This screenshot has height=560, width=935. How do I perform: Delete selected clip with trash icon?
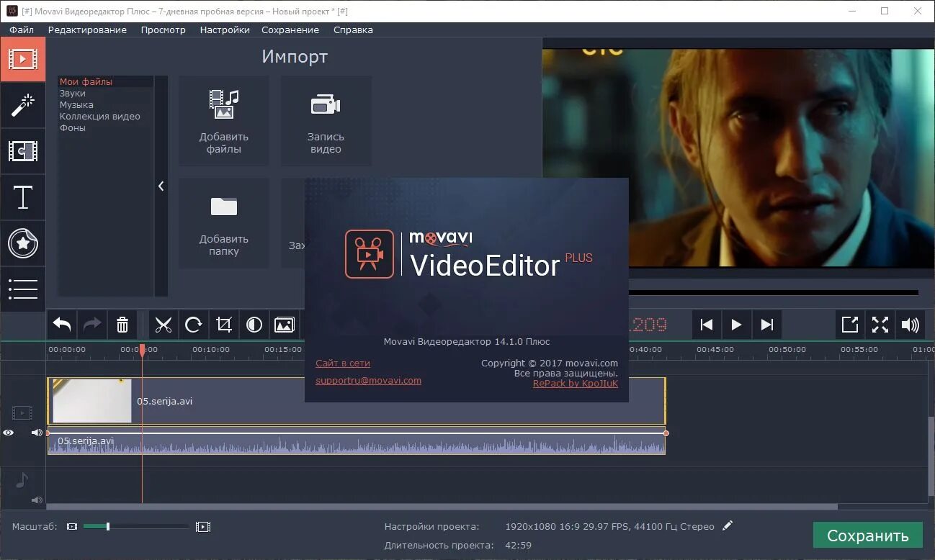[x=122, y=325]
